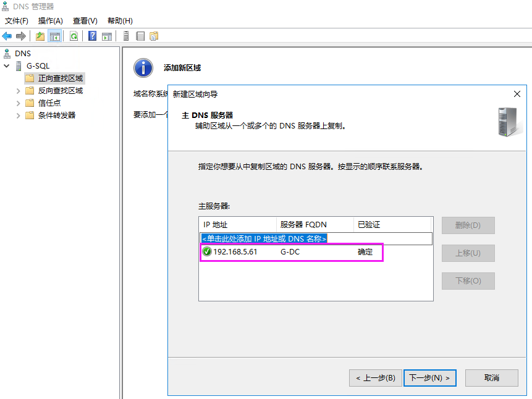Click the Up one level folder icon
This screenshot has width=532, height=399.
(x=40, y=36)
